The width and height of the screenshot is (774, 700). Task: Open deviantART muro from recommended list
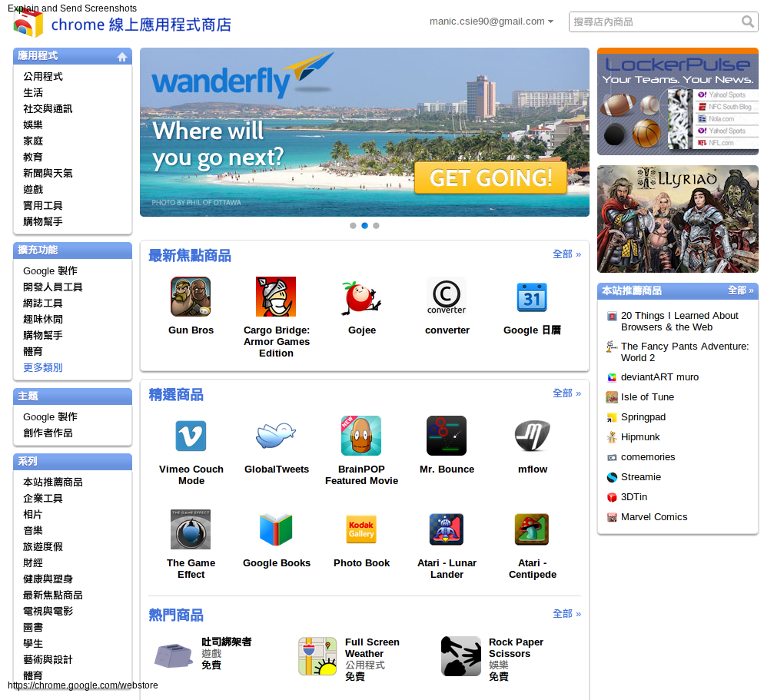[659, 377]
